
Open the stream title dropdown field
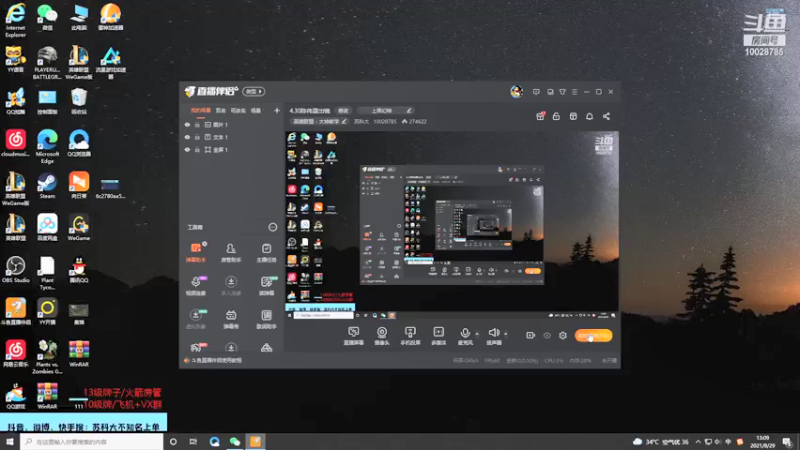coord(385,110)
